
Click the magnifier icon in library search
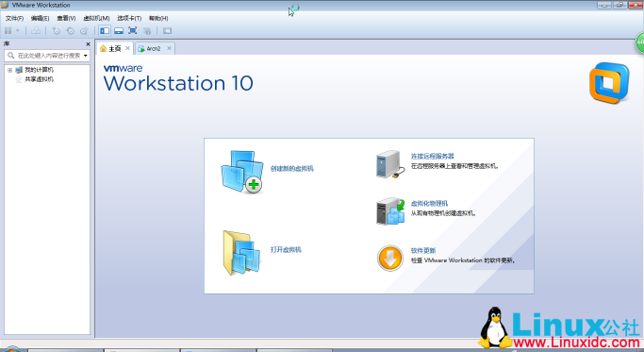coord(11,55)
